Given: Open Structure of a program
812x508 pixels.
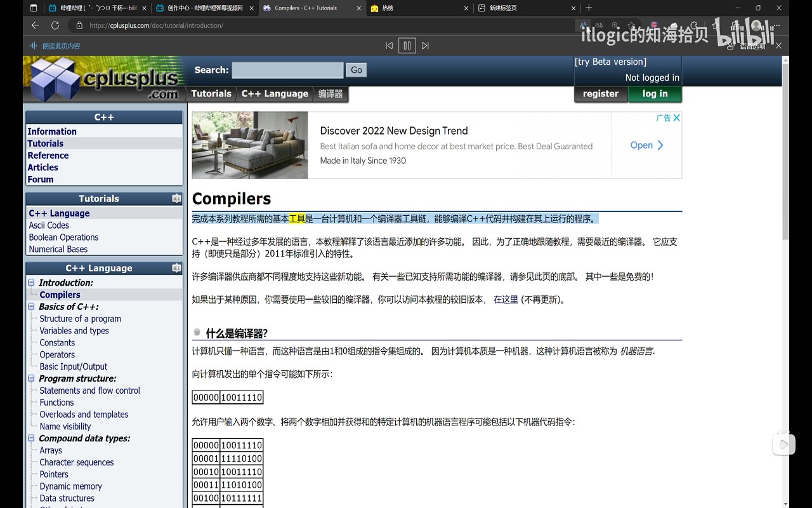Looking at the screenshot, I should pos(80,319).
